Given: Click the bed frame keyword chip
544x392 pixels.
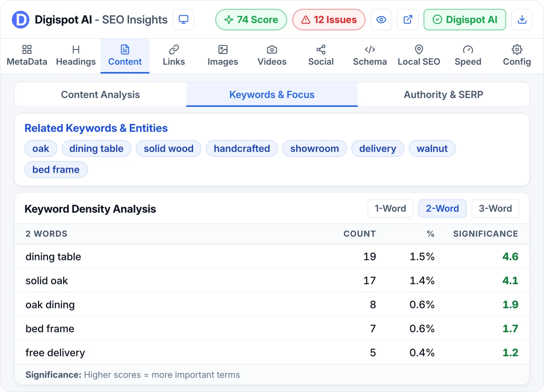Looking at the screenshot, I should [x=56, y=170].
